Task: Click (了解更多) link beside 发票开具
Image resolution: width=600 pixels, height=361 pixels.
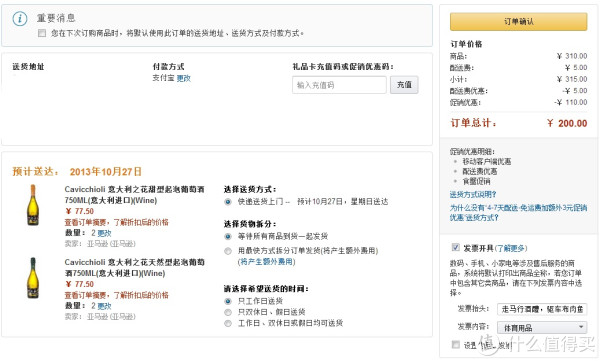Action: point(511,248)
